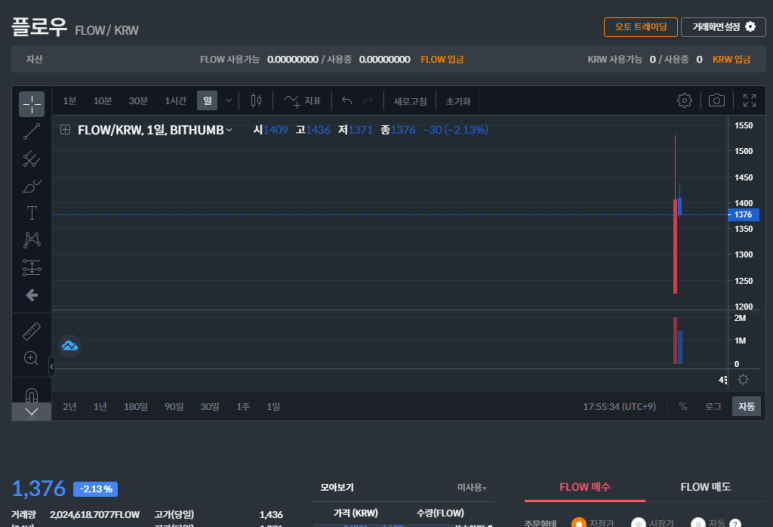Select the 10분 interval
Screen dimensions: 773x527
(x=103, y=101)
